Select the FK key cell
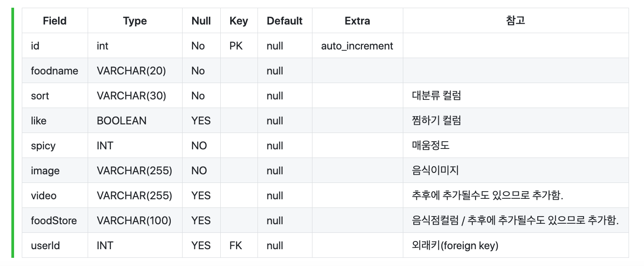This screenshot has height=266, width=644. pos(239,246)
